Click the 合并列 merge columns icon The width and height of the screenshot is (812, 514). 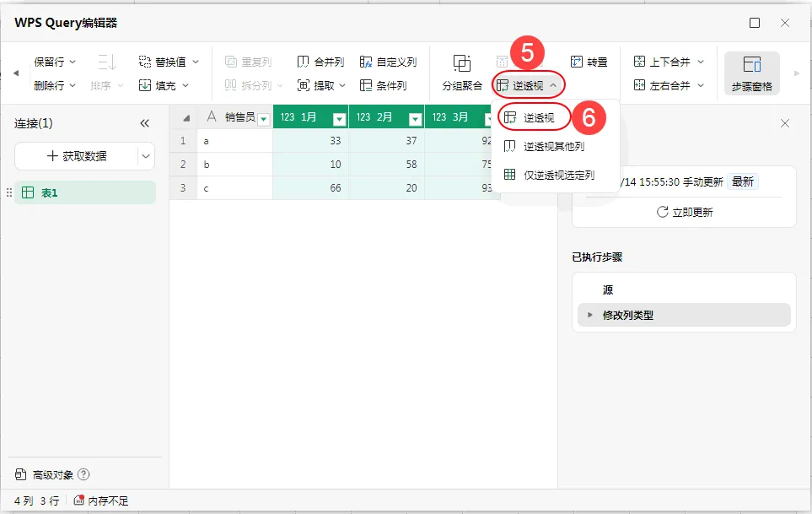[x=303, y=62]
